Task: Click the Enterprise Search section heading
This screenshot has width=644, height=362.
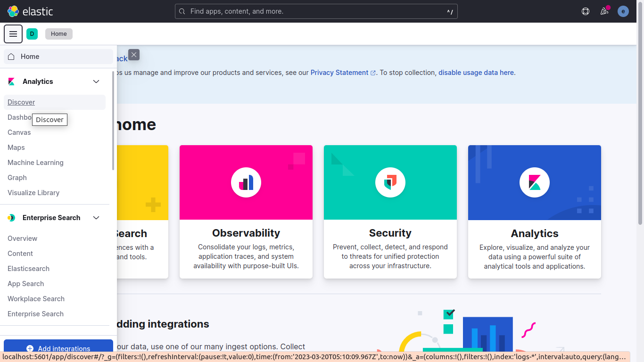Action: [51, 218]
